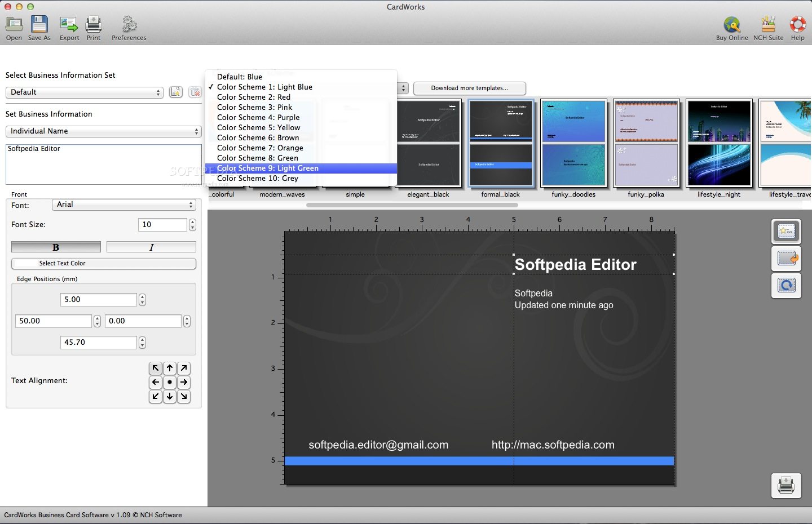Click the flip card side icon

click(786, 259)
